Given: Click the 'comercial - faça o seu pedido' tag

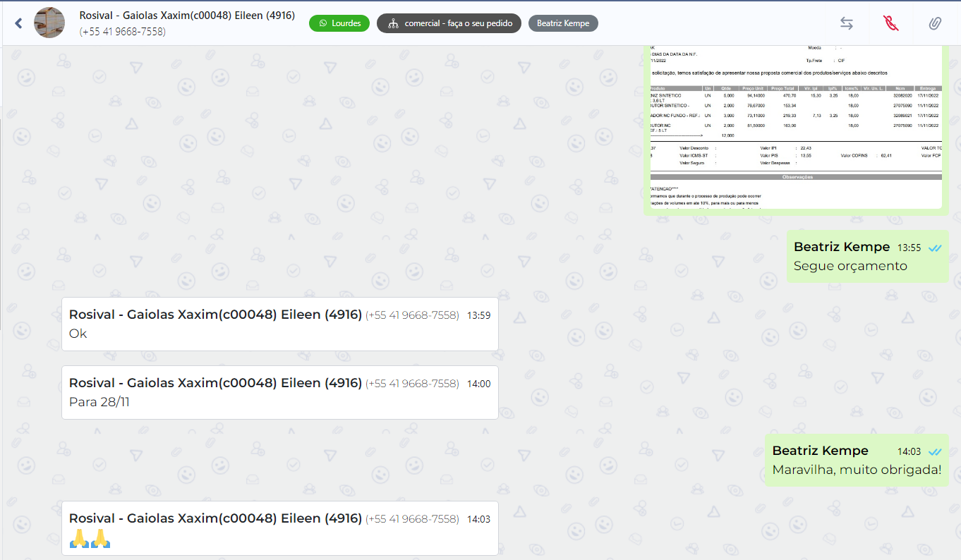Looking at the screenshot, I should coord(449,23).
